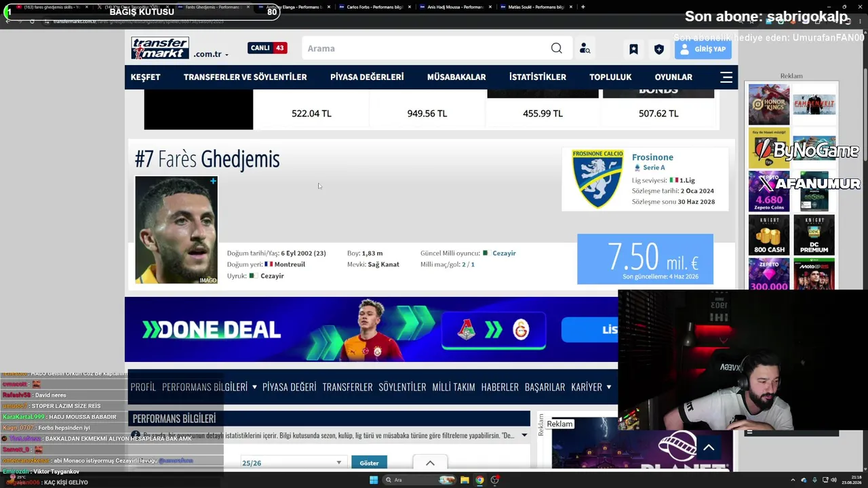Viewport: 868px width, 488px height.
Task: Click the Farès Ghedjemis player photo
Action: [176, 230]
